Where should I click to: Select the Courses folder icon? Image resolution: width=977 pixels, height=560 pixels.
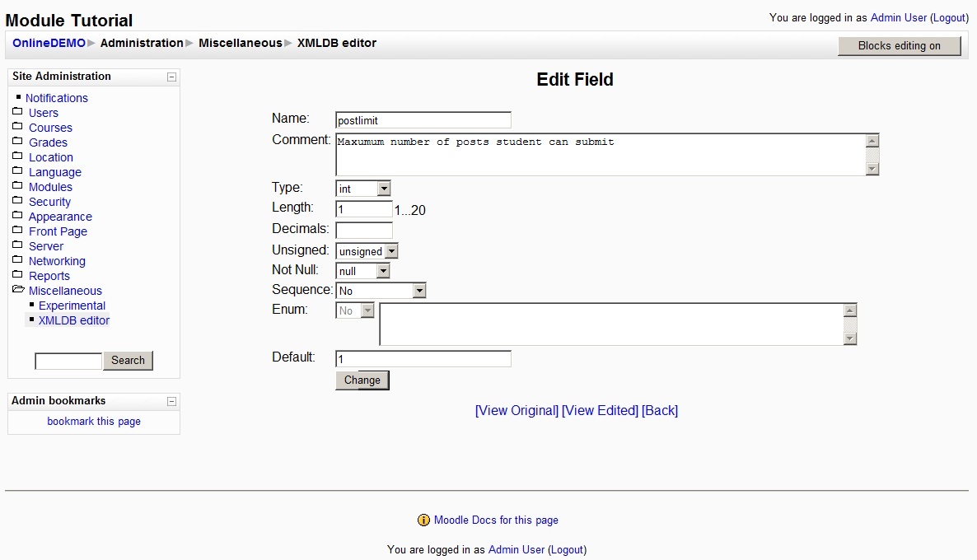pos(19,128)
